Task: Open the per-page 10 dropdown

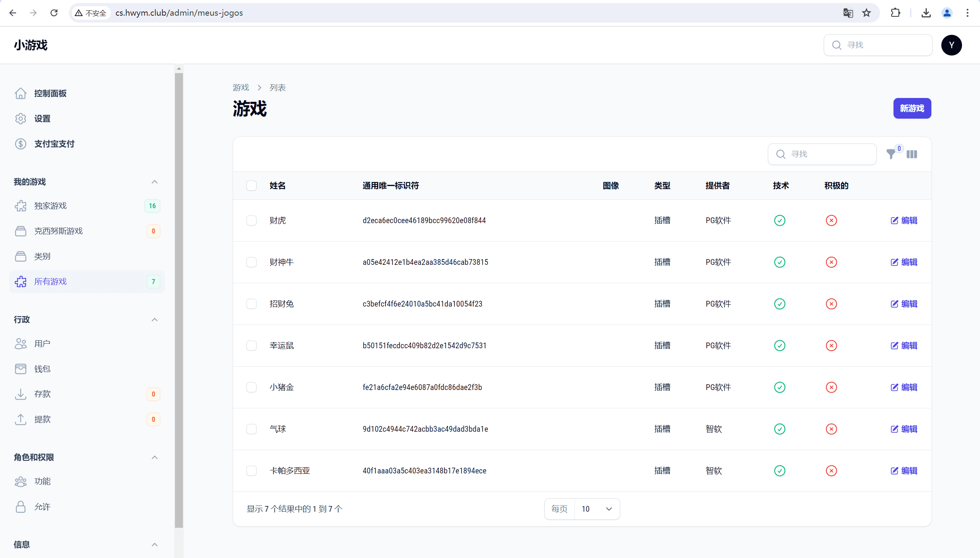Action: point(597,509)
